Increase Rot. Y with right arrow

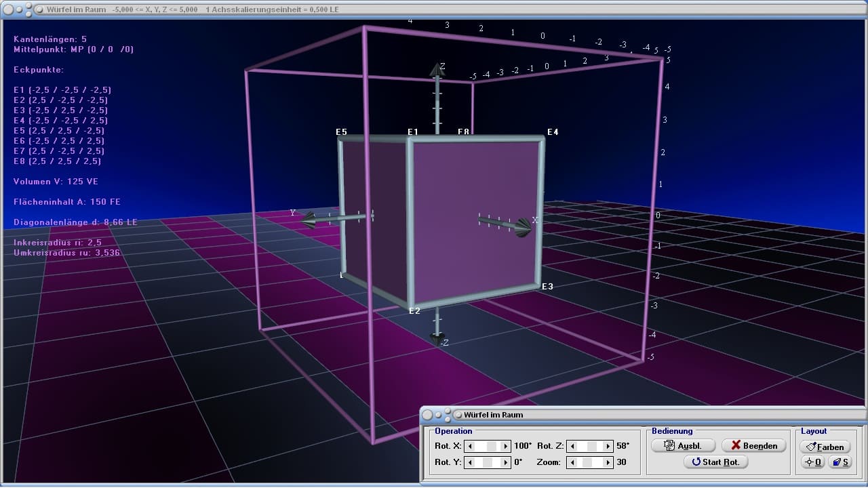pyautogui.click(x=505, y=462)
